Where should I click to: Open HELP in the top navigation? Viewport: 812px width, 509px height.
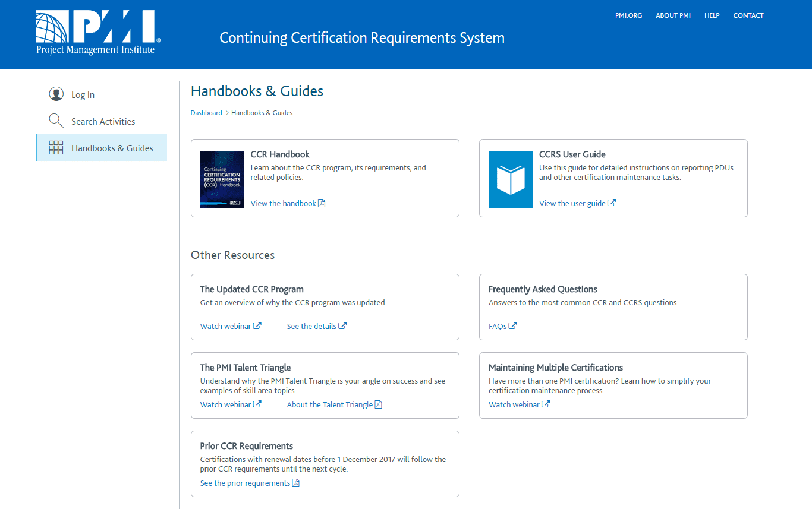(712, 15)
